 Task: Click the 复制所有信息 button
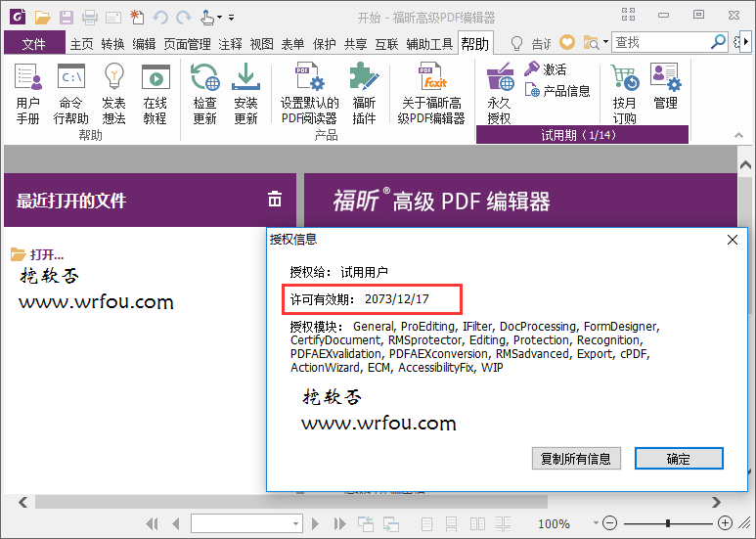pyautogui.click(x=575, y=459)
